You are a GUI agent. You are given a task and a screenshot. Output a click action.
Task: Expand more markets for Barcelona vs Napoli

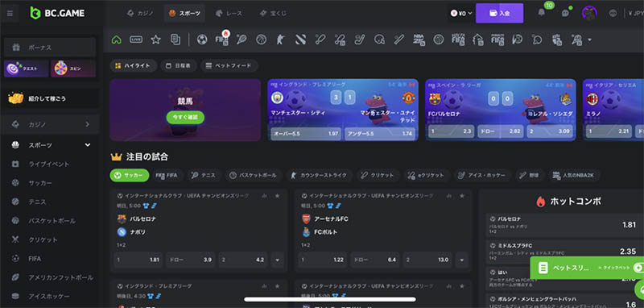(x=277, y=260)
